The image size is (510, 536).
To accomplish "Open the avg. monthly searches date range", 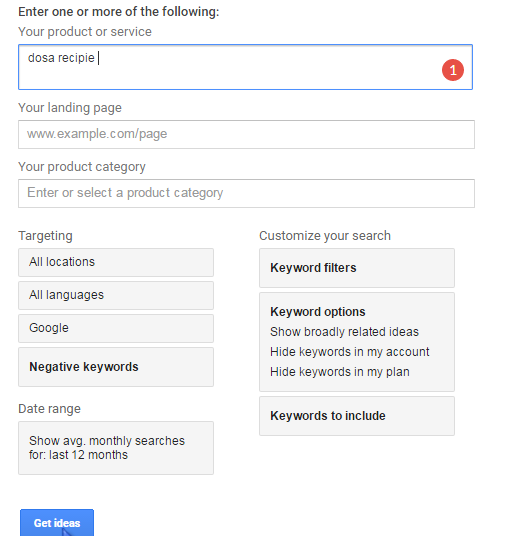I will coord(116,448).
